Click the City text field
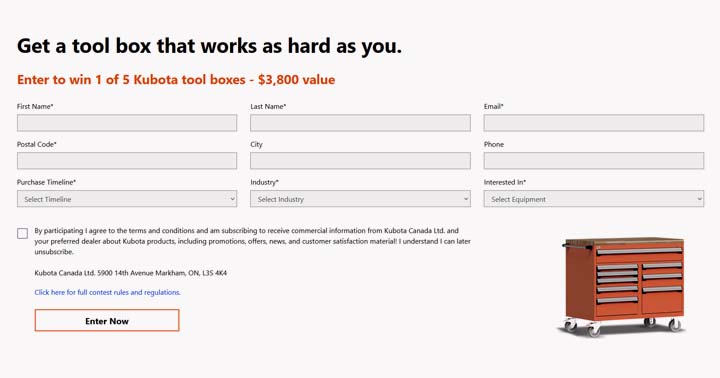Screen dimensions: 720x378 [360, 161]
